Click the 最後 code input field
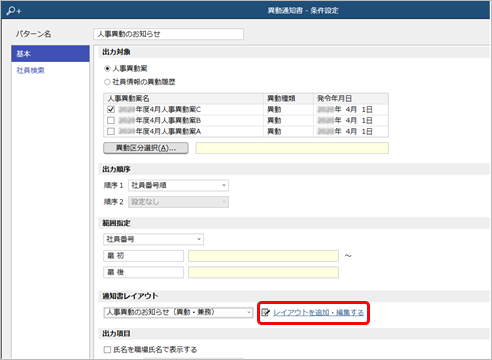 coord(143,272)
